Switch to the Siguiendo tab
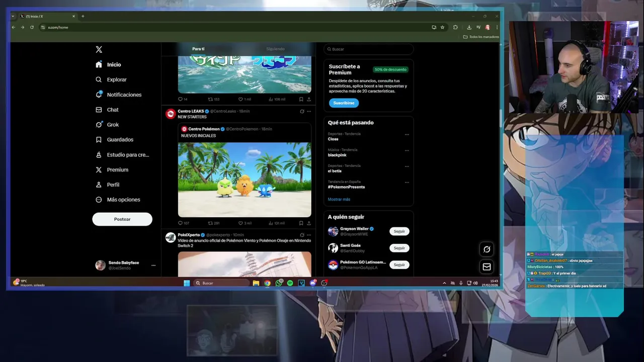 275,49
